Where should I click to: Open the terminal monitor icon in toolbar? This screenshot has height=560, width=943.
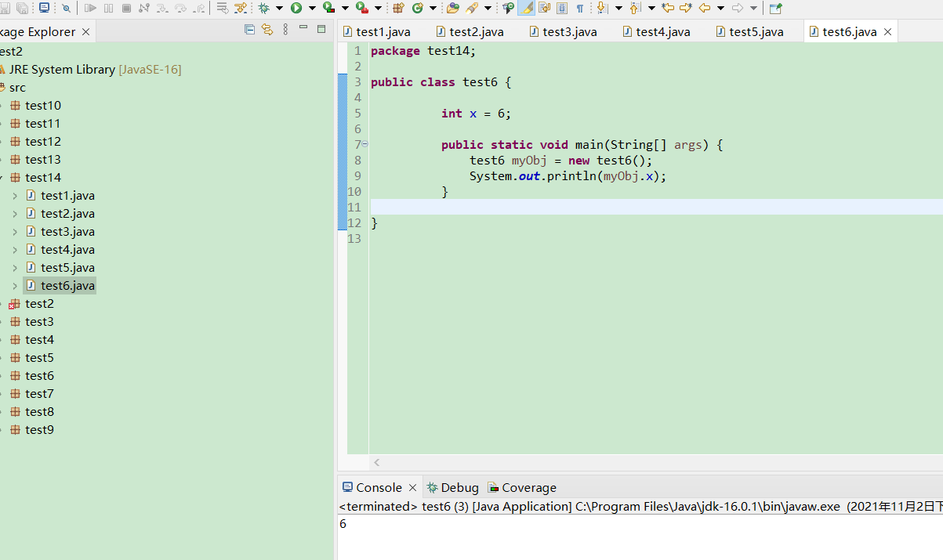click(x=44, y=8)
